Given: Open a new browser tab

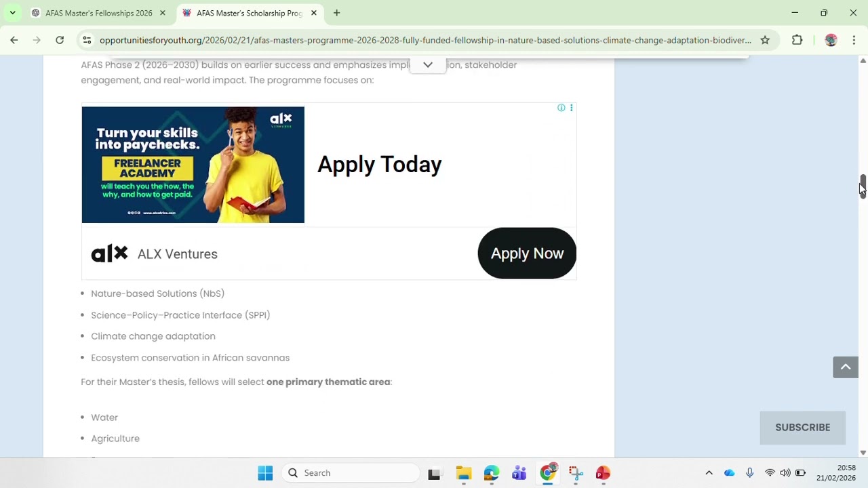Looking at the screenshot, I should tap(336, 13).
